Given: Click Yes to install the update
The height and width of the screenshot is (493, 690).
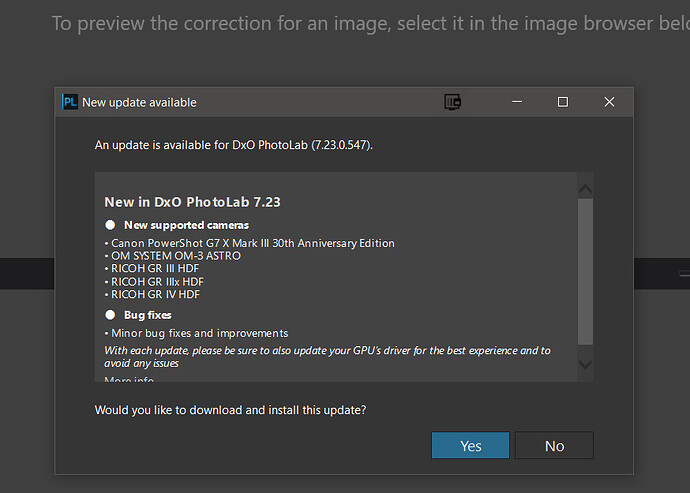Looking at the screenshot, I should coord(470,445).
